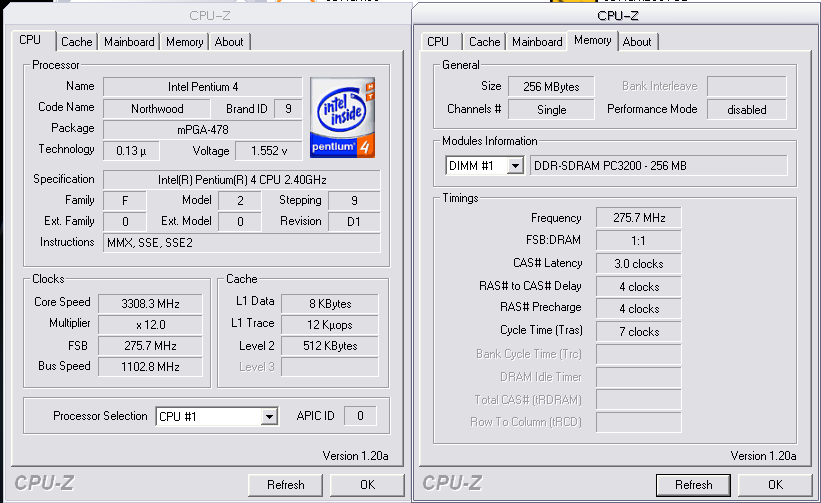821x503 pixels.
Task: Click the empty Level 3 cache field
Action: (330, 366)
